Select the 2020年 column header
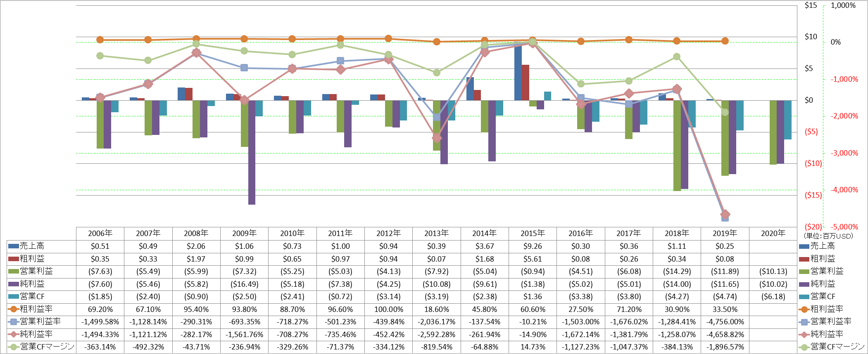 click(x=773, y=233)
